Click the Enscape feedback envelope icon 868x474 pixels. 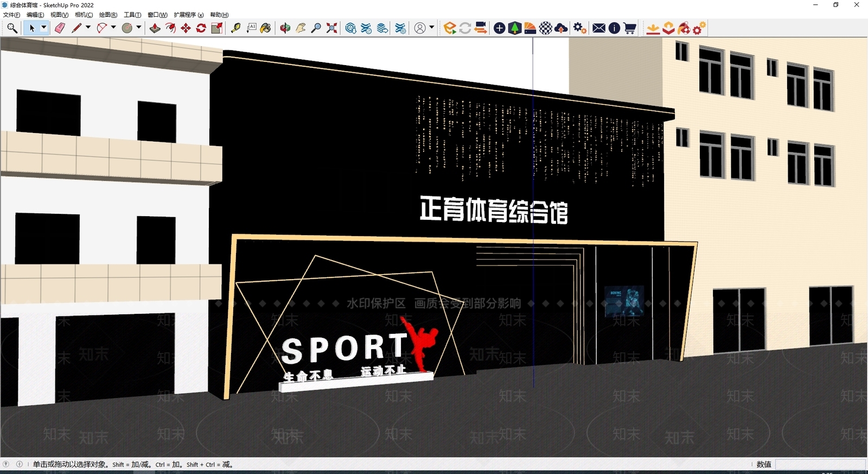click(x=599, y=28)
